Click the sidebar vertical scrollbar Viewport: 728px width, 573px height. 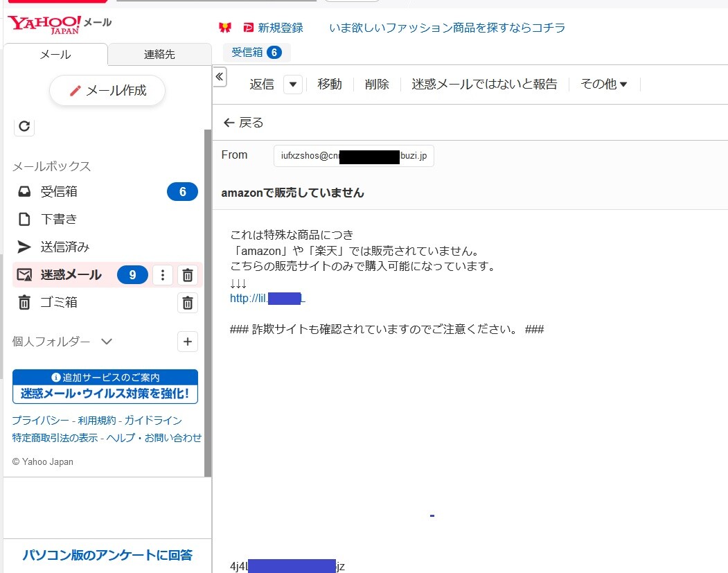(x=208, y=302)
